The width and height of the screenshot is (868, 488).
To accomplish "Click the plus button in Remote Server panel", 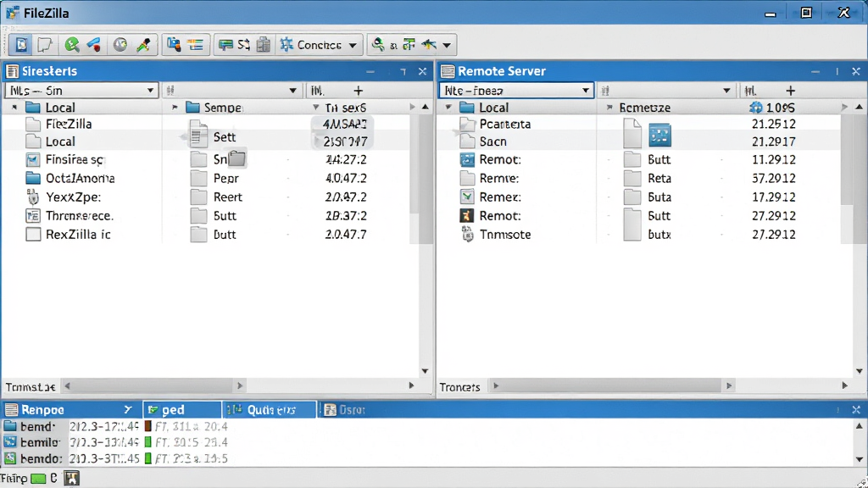I will point(791,90).
